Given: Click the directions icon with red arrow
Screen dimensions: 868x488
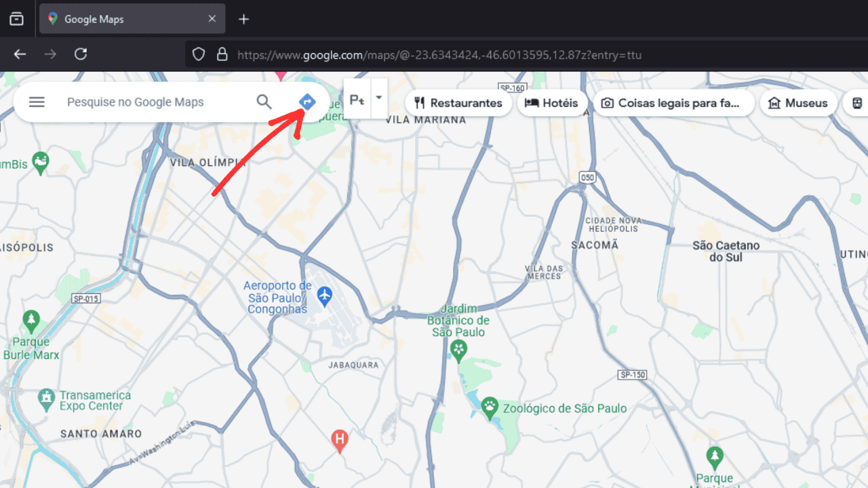Looking at the screenshot, I should tap(307, 102).
